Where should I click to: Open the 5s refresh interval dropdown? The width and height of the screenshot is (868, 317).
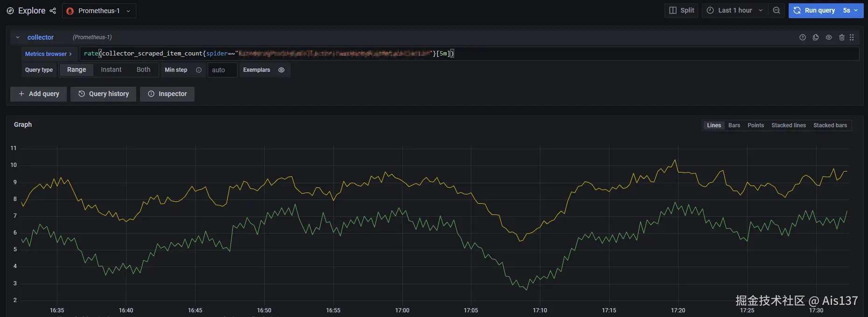850,10
